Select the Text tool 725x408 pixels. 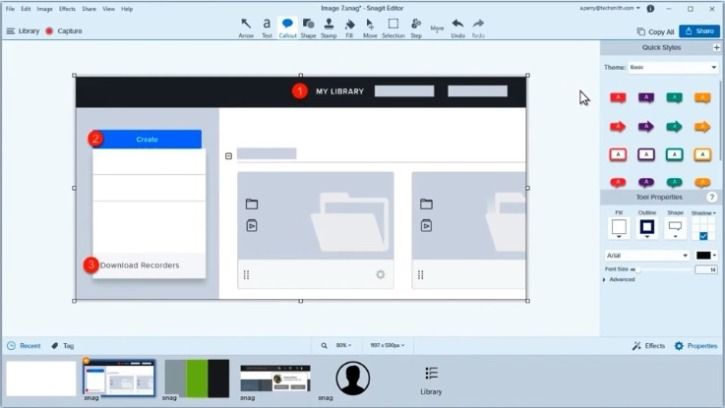point(267,28)
